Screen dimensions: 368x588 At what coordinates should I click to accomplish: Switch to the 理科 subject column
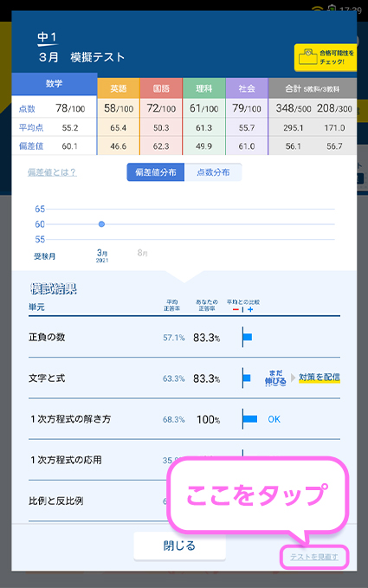[204, 88]
